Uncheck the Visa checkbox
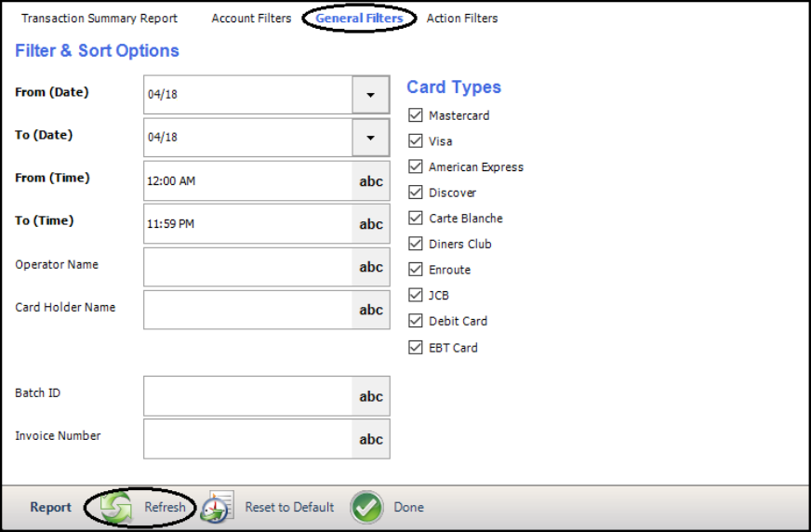Viewport: 811px width, 532px height. (416, 140)
